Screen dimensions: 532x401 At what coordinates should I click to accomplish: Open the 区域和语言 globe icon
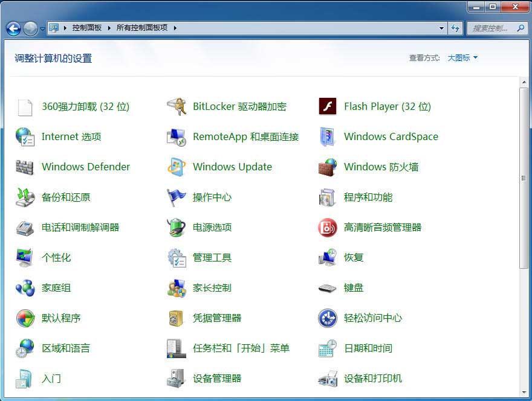(25, 348)
